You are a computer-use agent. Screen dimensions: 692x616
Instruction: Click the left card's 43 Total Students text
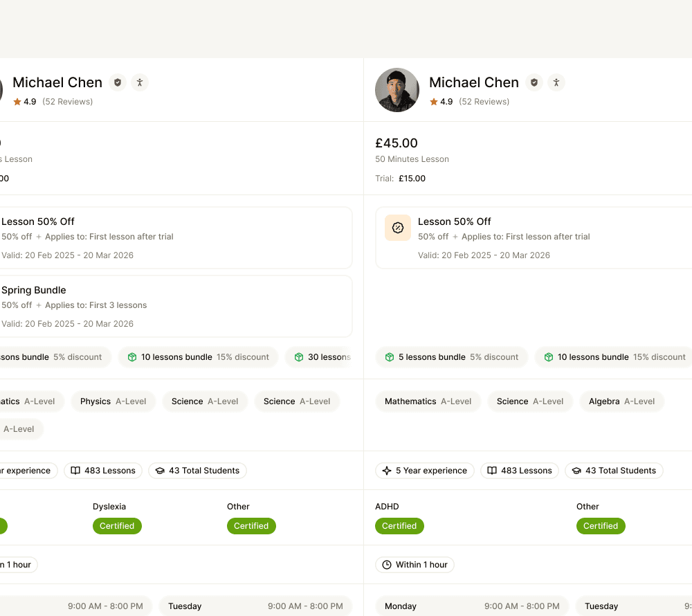click(x=204, y=471)
